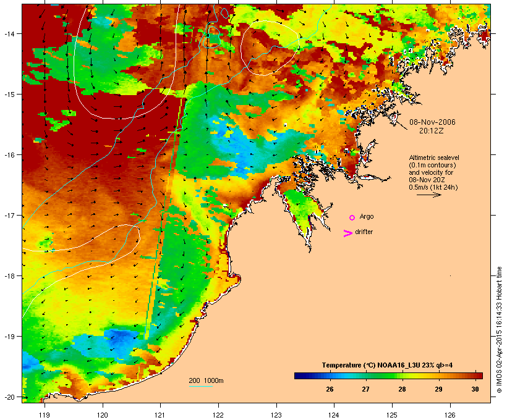Click the 'Argo' legend label
The height and width of the screenshot is (420, 507).
click(367, 216)
